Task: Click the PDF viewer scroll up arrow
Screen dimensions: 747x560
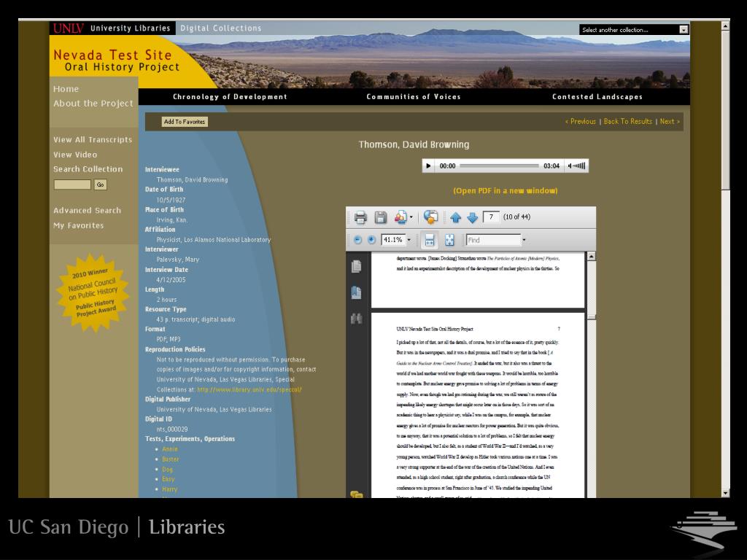Action: coord(591,257)
